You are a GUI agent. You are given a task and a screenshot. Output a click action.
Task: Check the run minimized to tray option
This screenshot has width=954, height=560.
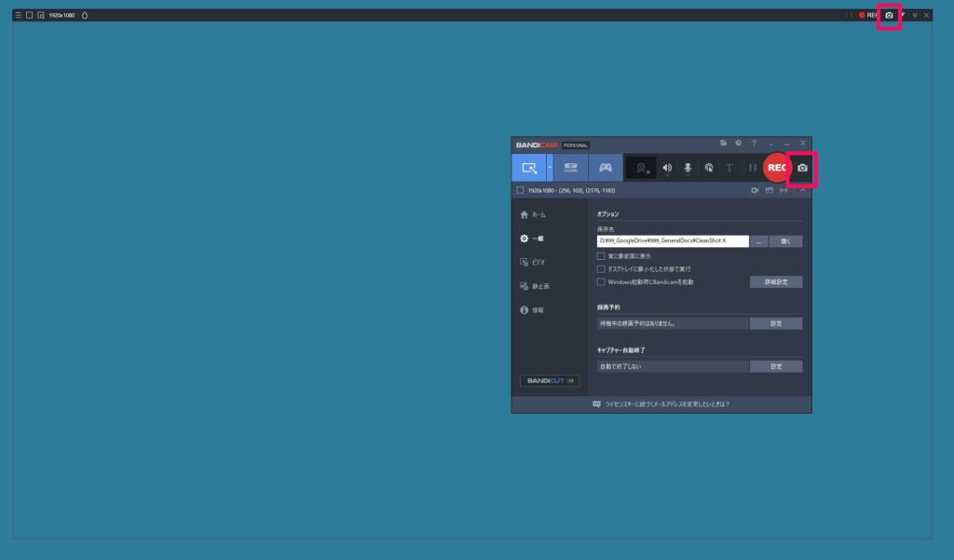tap(601, 268)
